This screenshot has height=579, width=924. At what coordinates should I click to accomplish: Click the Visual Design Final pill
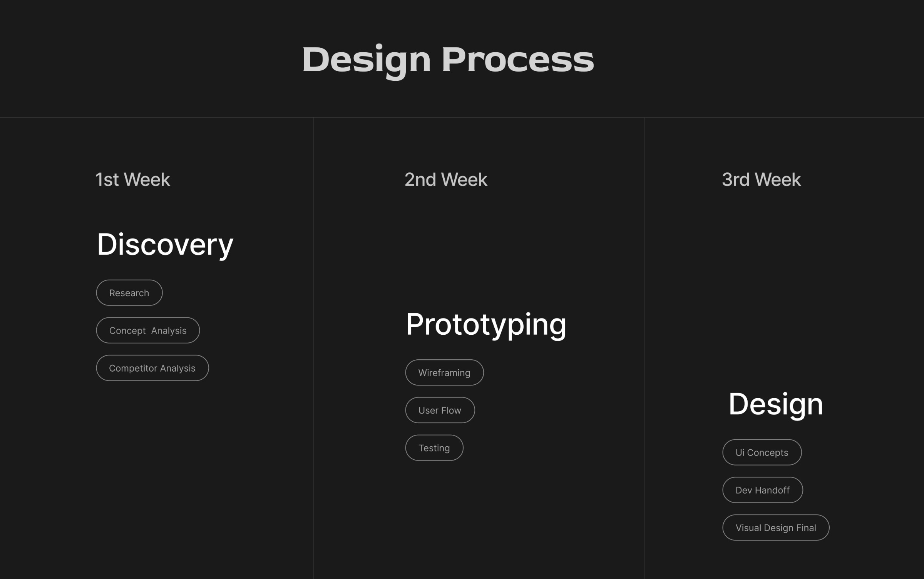coord(776,528)
